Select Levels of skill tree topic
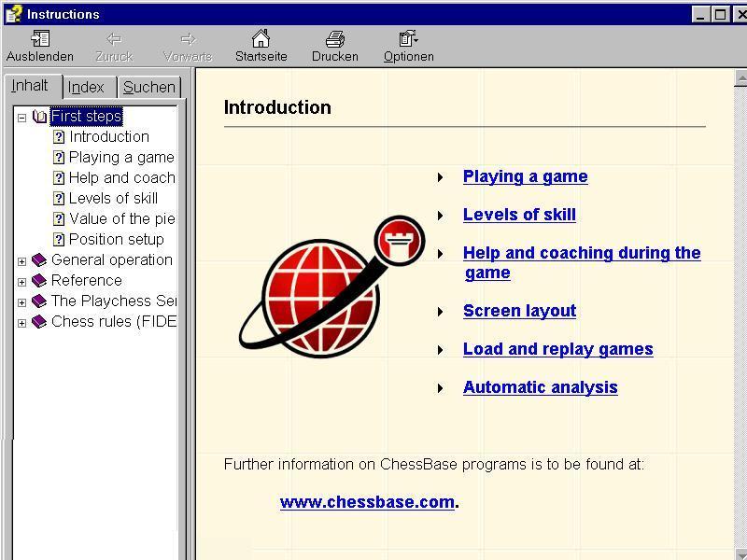 click(x=113, y=198)
